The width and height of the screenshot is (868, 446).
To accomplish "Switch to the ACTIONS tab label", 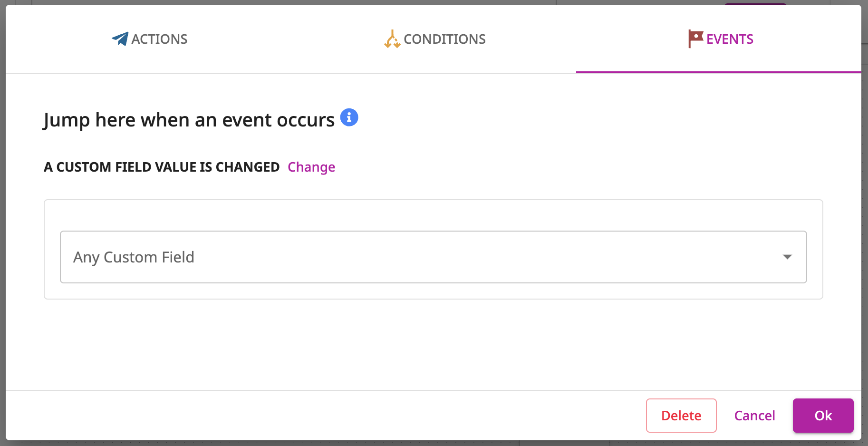I will 159,39.
